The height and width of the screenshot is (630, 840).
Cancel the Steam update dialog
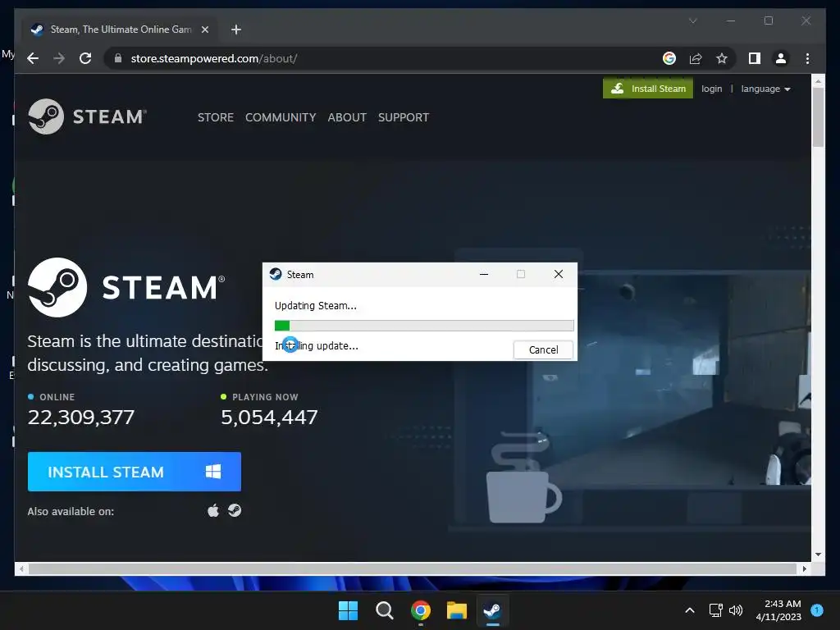click(543, 349)
